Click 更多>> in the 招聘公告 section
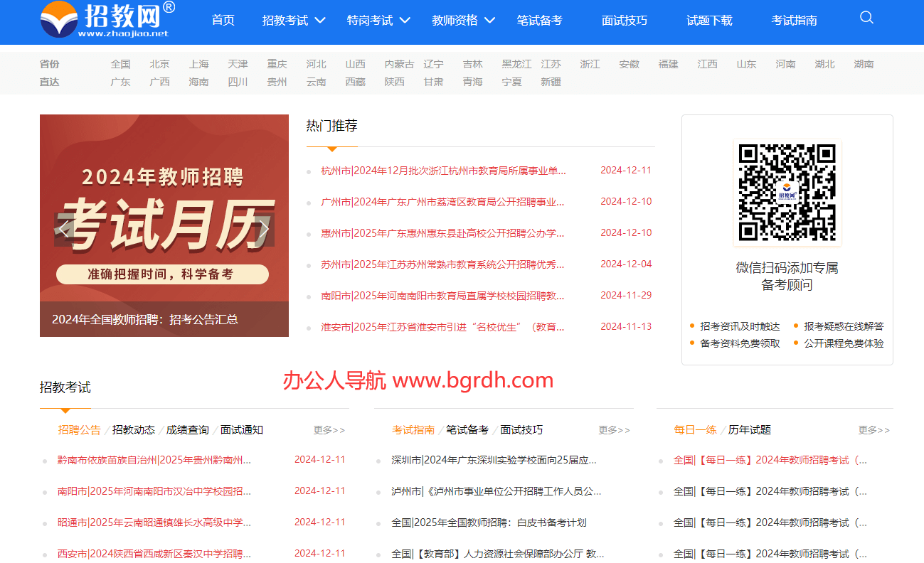This screenshot has width=924, height=563. 329,430
